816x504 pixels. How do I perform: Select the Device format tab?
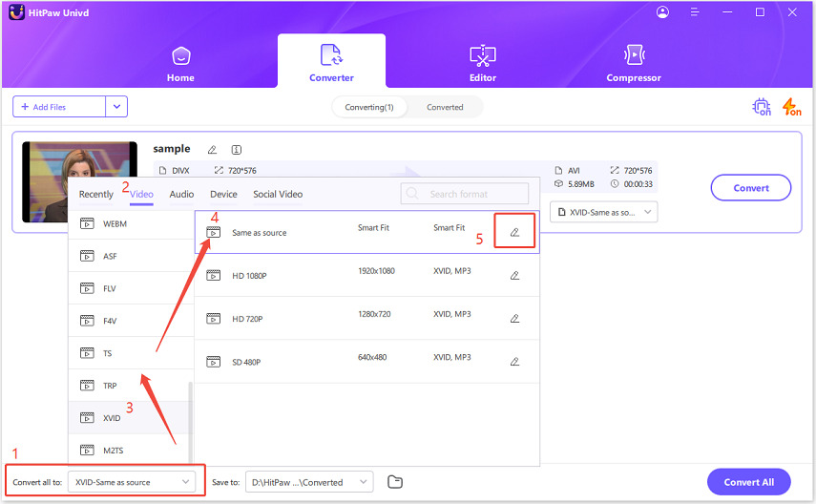[223, 194]
